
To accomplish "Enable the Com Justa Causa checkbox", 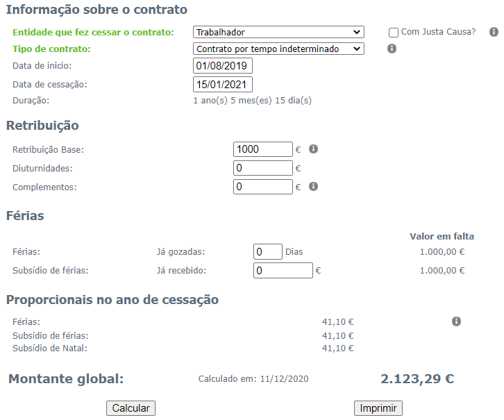I will (x=394, y=33).
